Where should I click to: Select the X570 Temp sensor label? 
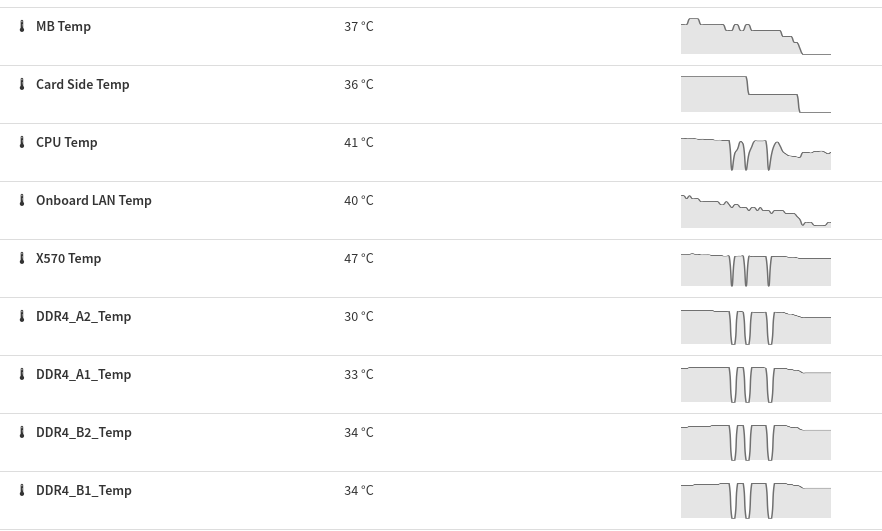pyautogui.click(x=69, y=258)
